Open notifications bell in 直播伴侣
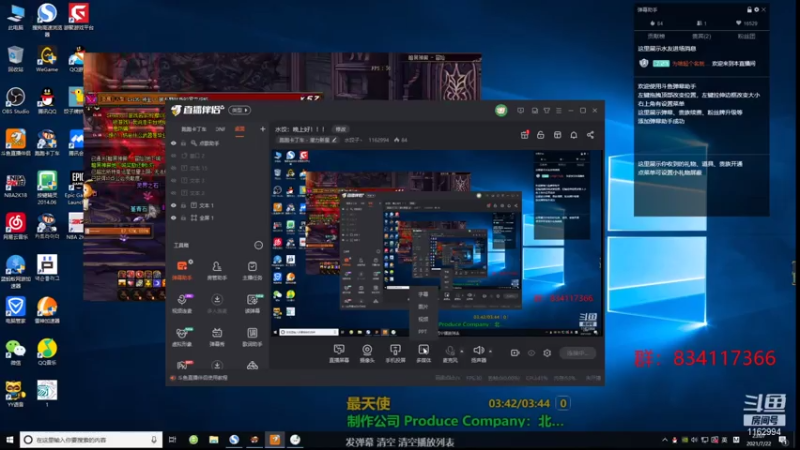 coord(574,135)
